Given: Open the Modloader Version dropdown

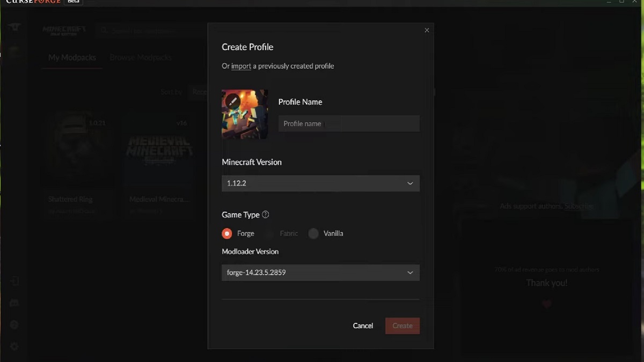Looking at the screenshot, I should click(320, 272).
